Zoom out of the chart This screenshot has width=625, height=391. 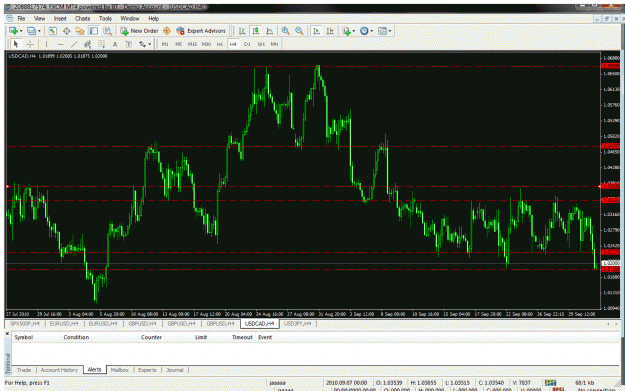click(x=299, y=31)
